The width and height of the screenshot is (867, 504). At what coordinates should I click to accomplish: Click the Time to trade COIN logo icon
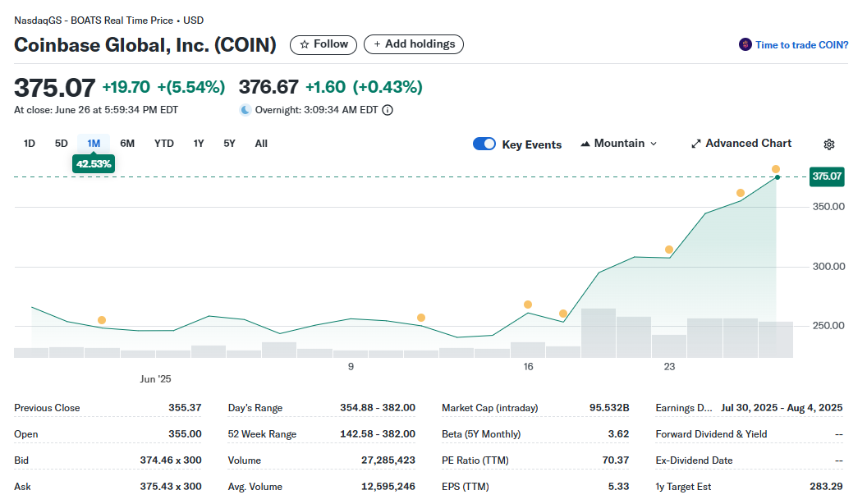745,45
